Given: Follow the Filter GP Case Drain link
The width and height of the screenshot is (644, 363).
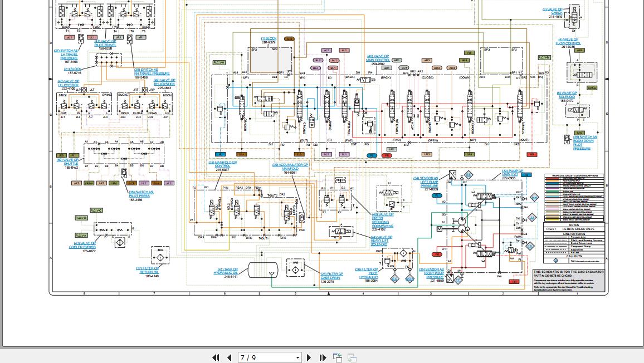Looking at the screenshot, I should tap(332, 276).
